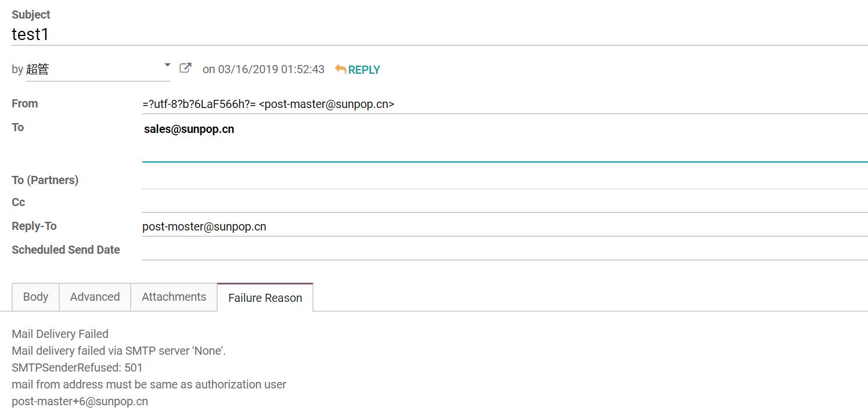The image size is (868, 418).
Task: Click the orange reply arrow icon
Action: tap(341, 70)
